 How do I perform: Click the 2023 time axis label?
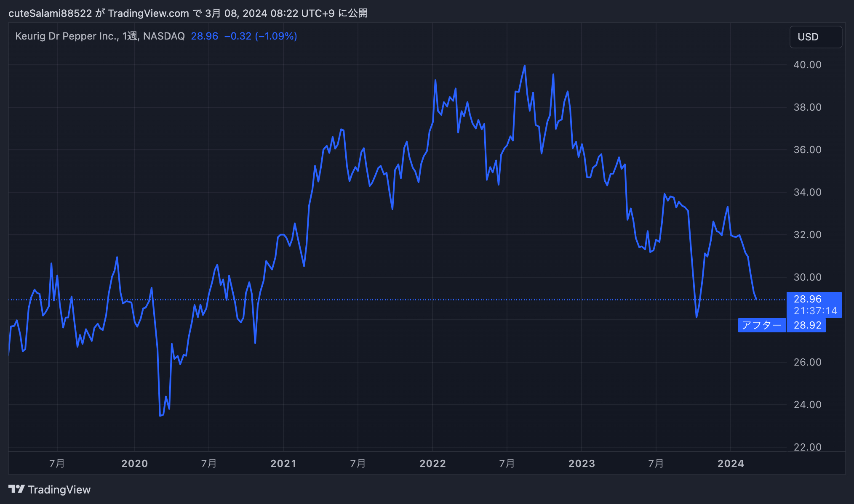coord(582,464)
